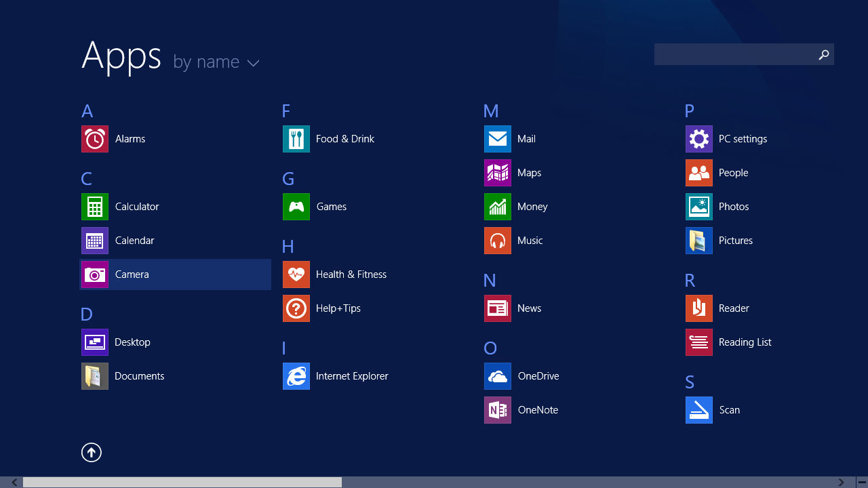Image resolution: width=868 pixels, height=488 pixels.
Task: Click the letter F group header
Action: (x=286, y=111)
